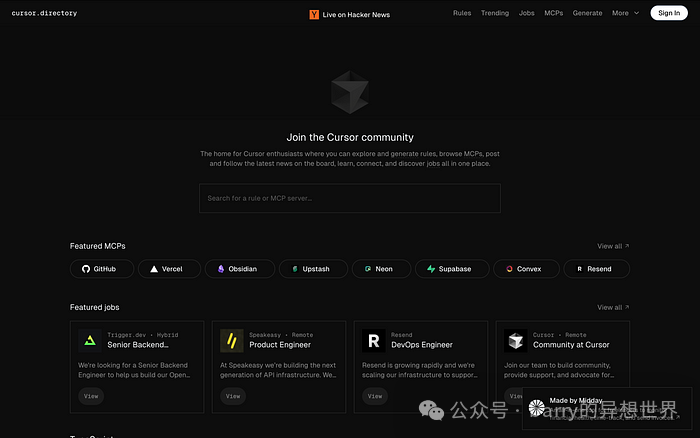Screen dimensions: 700x438
Task: View the Speakeasy Product Engineer job
Action: pyautogui.click(x=233, y=396)
